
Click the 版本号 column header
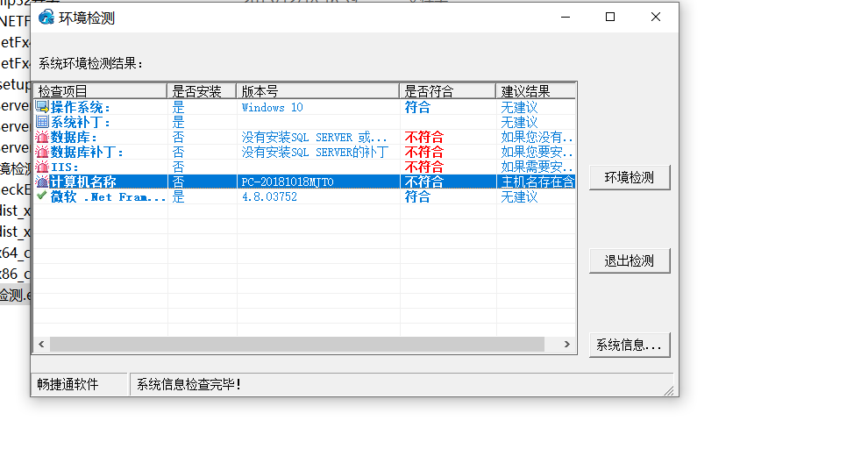pos(317,91)
